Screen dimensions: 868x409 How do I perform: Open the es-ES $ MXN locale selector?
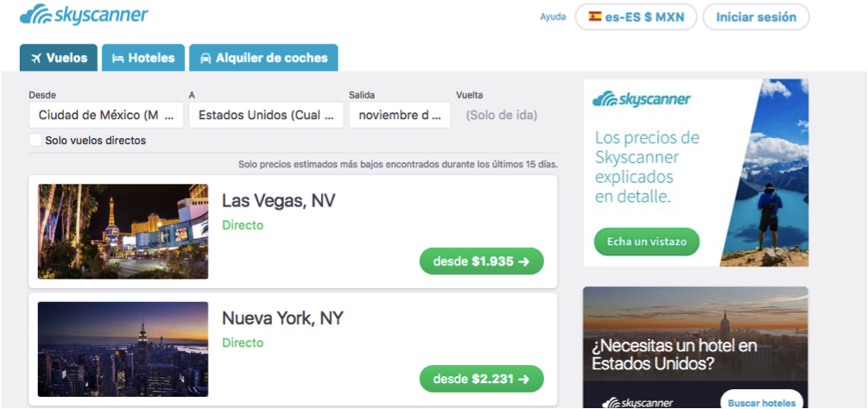pos(636,16)
